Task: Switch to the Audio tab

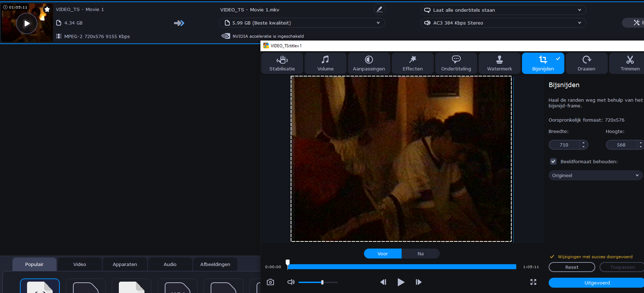Action: 170,264
